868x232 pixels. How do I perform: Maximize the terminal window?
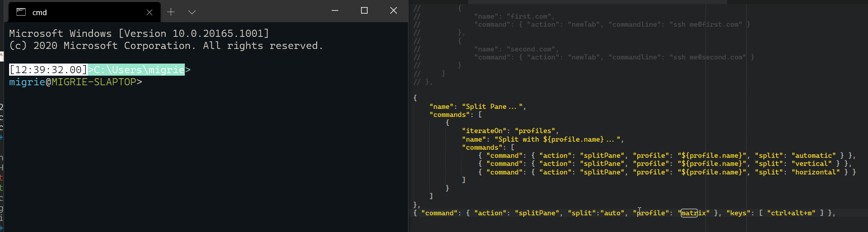364,11
